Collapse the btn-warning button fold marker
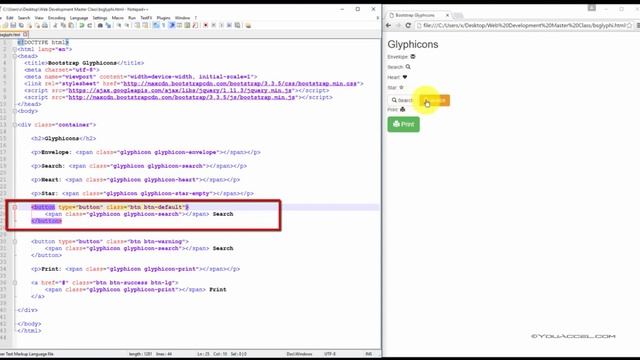Image resolution: width=640 pixels, height=360 pixels. coord(15,242)
